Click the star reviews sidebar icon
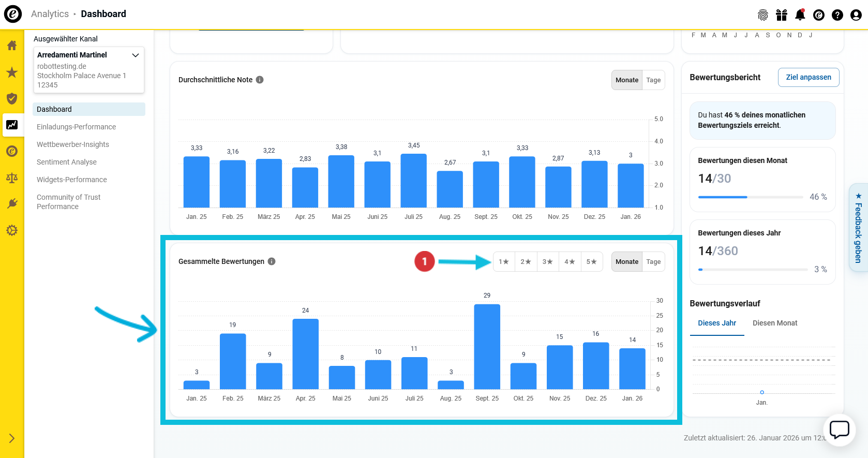 pos(12,72)
